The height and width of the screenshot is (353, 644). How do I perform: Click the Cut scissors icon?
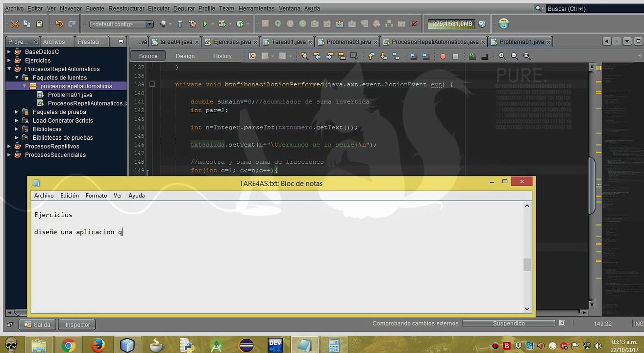[x=15, y=24]
